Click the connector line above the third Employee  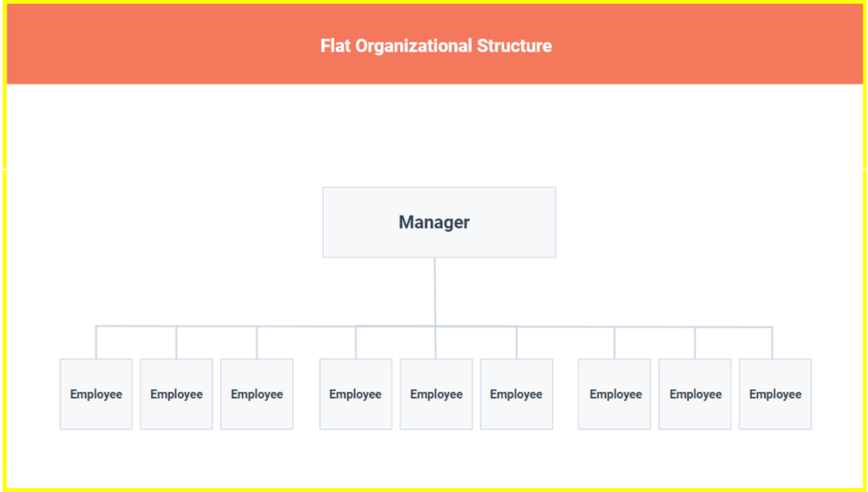(257, 342)
